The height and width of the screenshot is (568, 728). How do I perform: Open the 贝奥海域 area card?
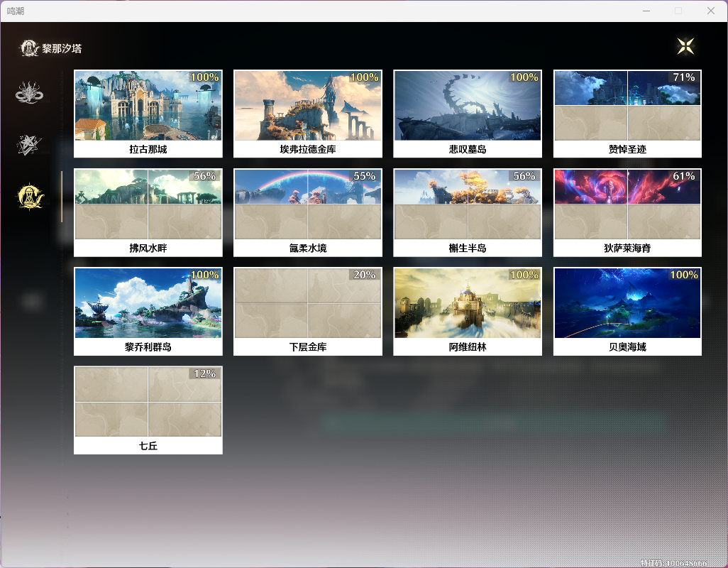click(x=627, y=312)
